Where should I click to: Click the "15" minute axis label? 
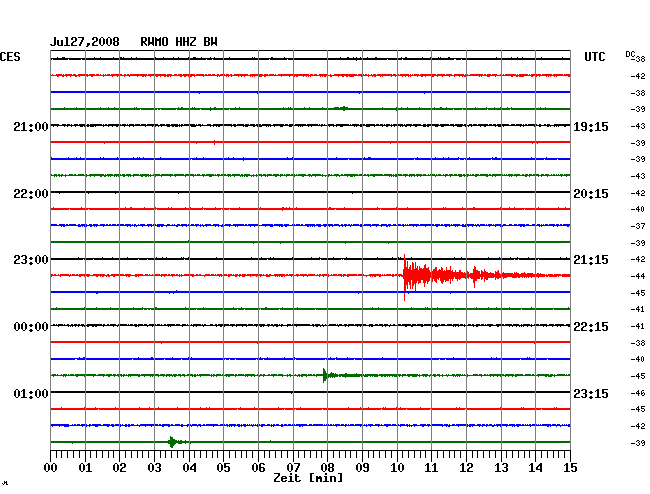tap(570, 468)
